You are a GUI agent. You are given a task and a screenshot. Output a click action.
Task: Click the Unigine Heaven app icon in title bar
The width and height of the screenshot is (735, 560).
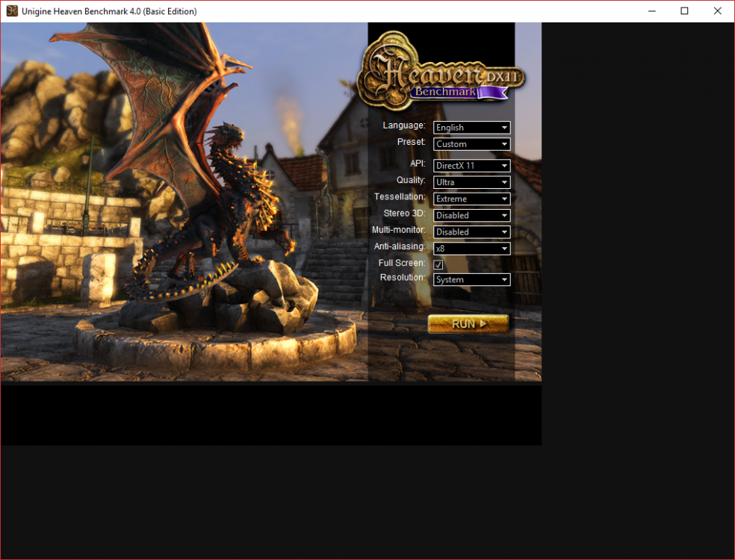(12, 10)
